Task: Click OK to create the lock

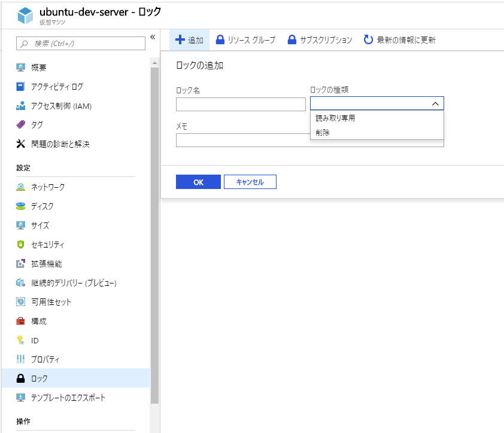Action: click(198, 181)
